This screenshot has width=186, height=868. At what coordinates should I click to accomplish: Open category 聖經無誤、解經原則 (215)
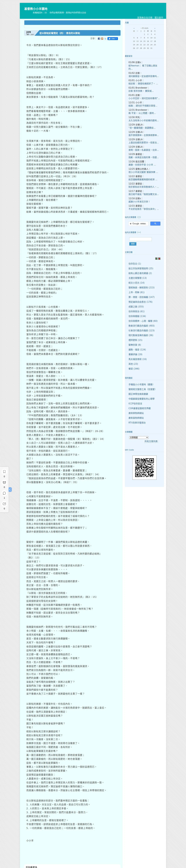141,287
